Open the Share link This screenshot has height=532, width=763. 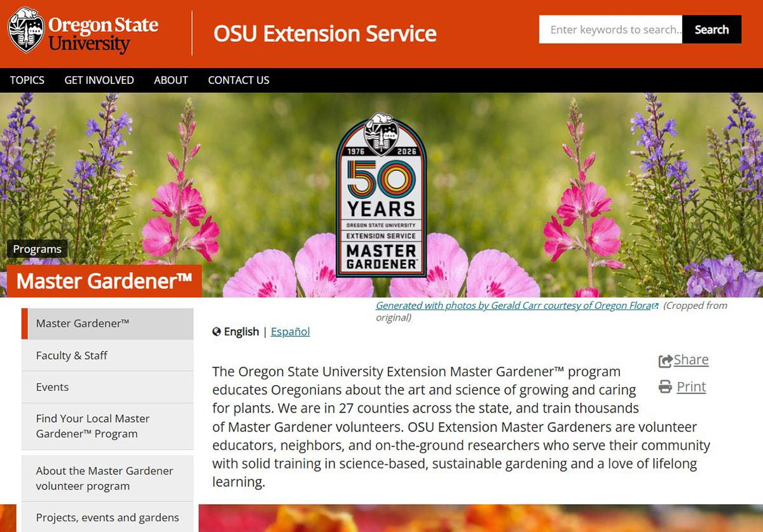(691, 360)
